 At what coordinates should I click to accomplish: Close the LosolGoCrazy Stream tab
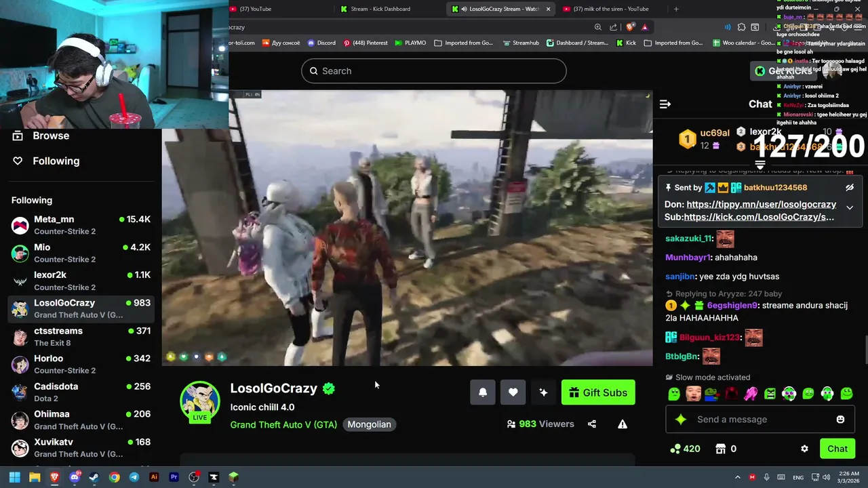pyautogui.click(x=548, y=9)
